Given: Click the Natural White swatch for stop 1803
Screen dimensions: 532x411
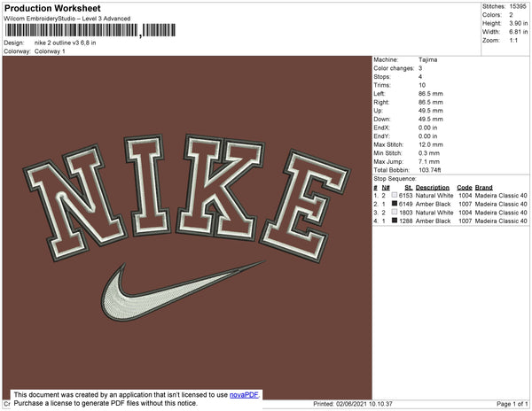Looking at the screenshot, I should (x=395, y=212).
